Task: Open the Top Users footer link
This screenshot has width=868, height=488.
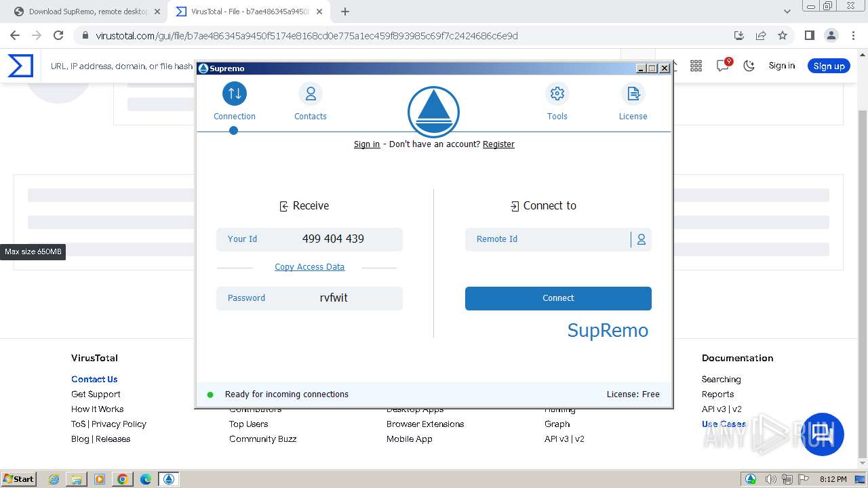Action: tap(248, 424)
